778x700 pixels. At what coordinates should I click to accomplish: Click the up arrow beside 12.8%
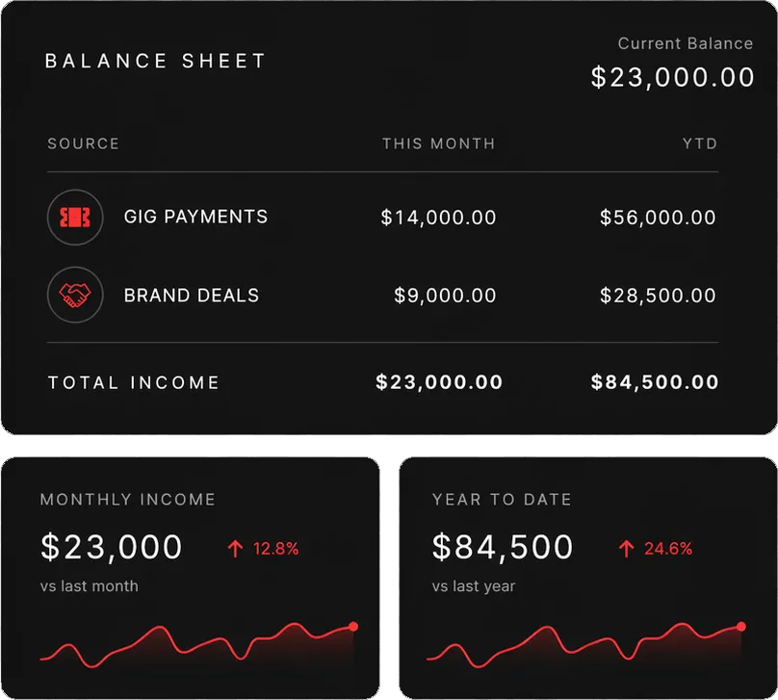pos(235,549)
